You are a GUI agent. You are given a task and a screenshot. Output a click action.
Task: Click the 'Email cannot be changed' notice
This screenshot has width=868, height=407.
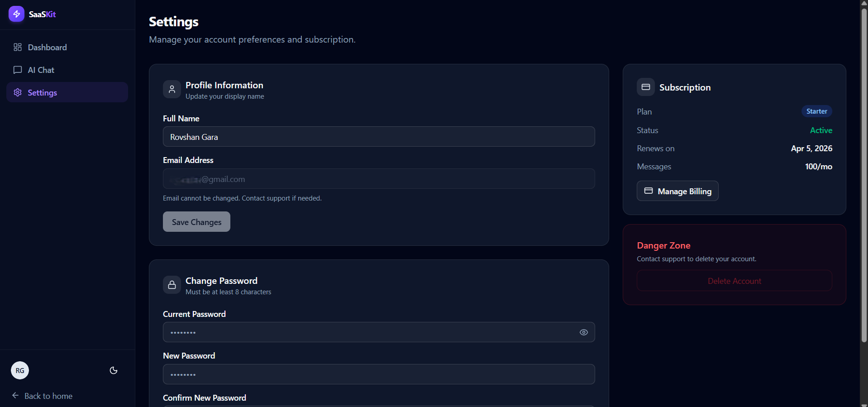[242, 198]
